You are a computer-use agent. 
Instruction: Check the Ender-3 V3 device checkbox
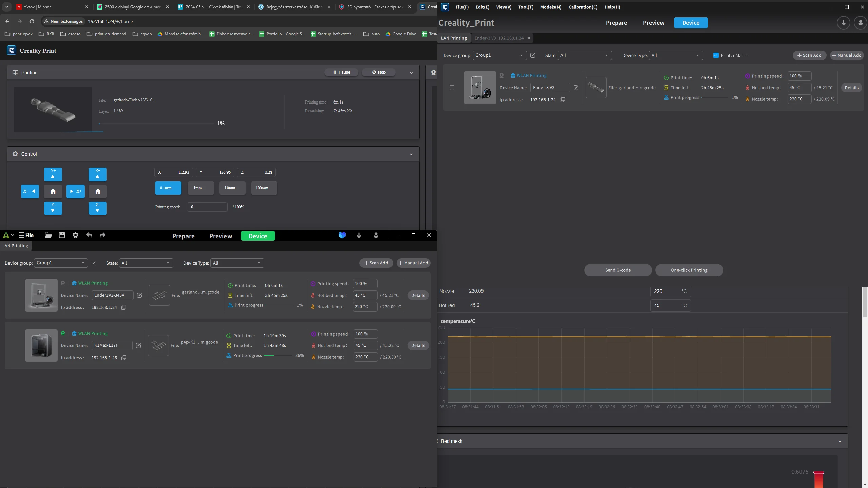pyautogui.click(x=452, y=88)
